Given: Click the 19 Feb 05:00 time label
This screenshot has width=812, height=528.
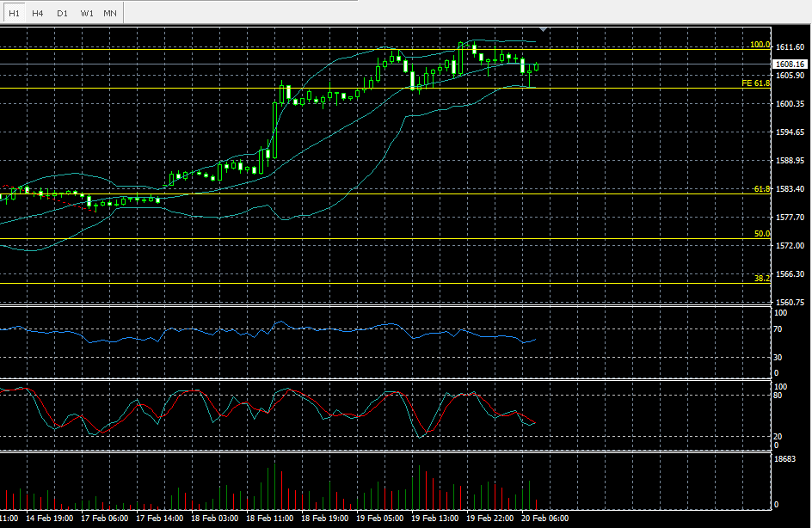Looking at the screenshot, I should point(379,519).
